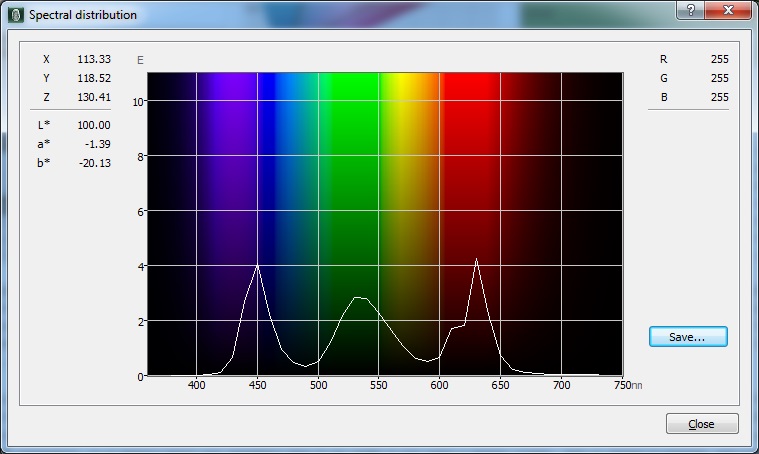The image size is (759, 454).
Task: Select the X value 113.33
Action: coord(93,59)
